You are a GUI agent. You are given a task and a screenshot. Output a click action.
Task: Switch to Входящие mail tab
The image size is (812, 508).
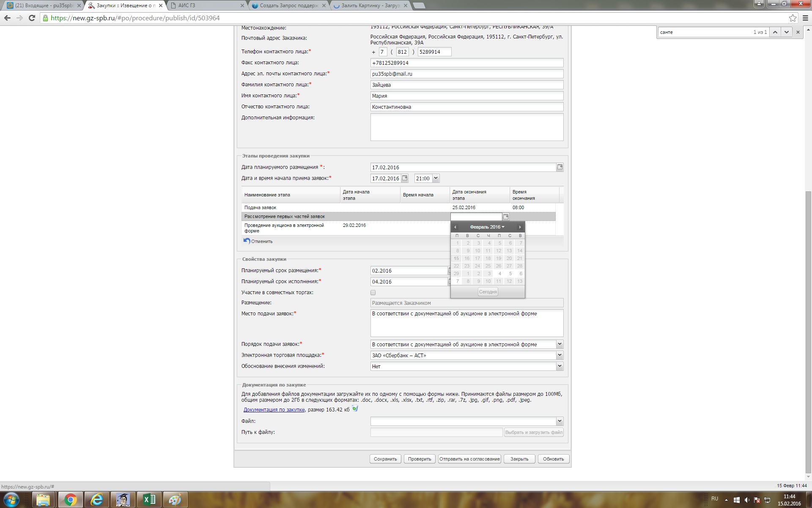pos(42,6)
